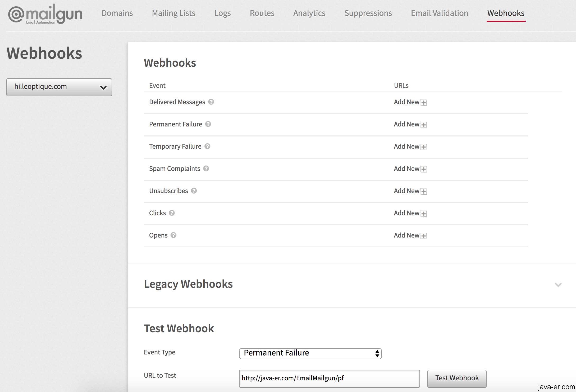Click the Test Webhook button
Screen dimensions: 576x392
coord(457,378)
